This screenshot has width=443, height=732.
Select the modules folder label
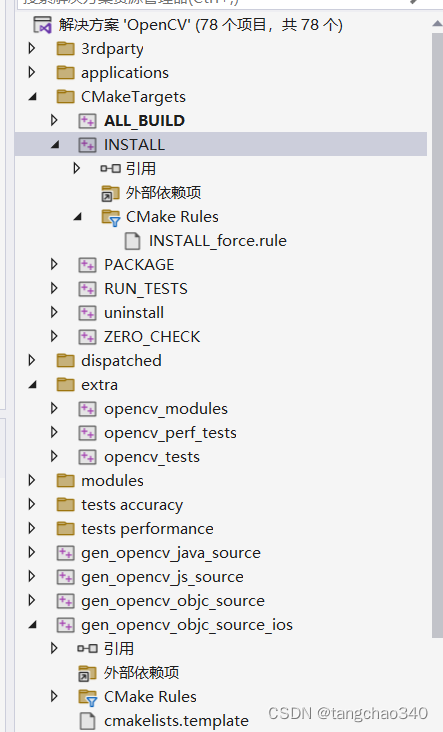pyautogui.click(x=112, y=481)
